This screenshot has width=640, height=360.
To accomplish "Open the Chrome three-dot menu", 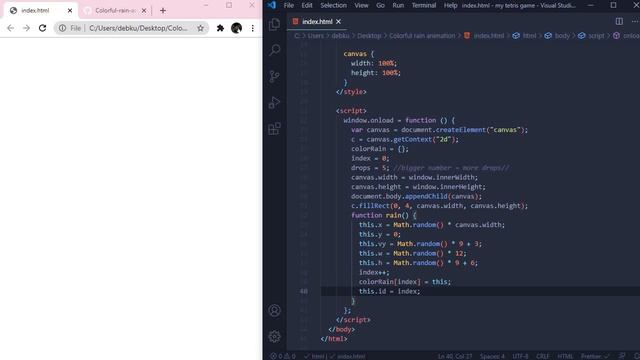I will (253, 28).
